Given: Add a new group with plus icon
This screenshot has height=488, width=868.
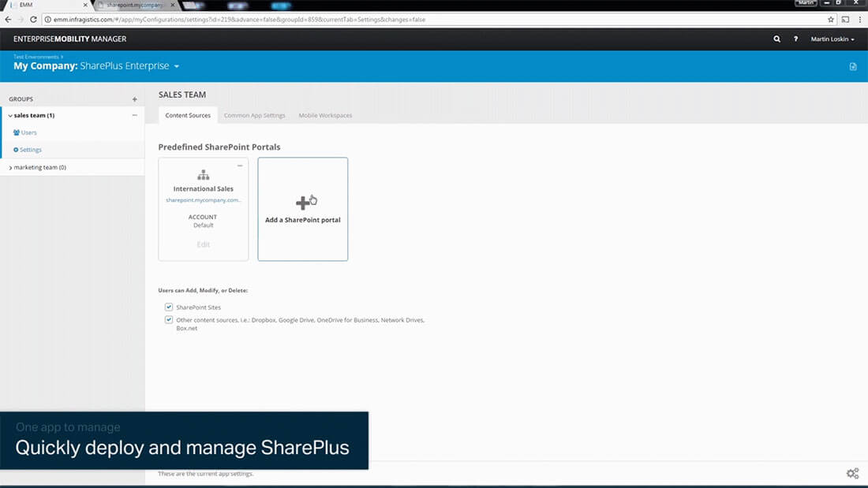Looking at the screenshot, I should (134, 99).
